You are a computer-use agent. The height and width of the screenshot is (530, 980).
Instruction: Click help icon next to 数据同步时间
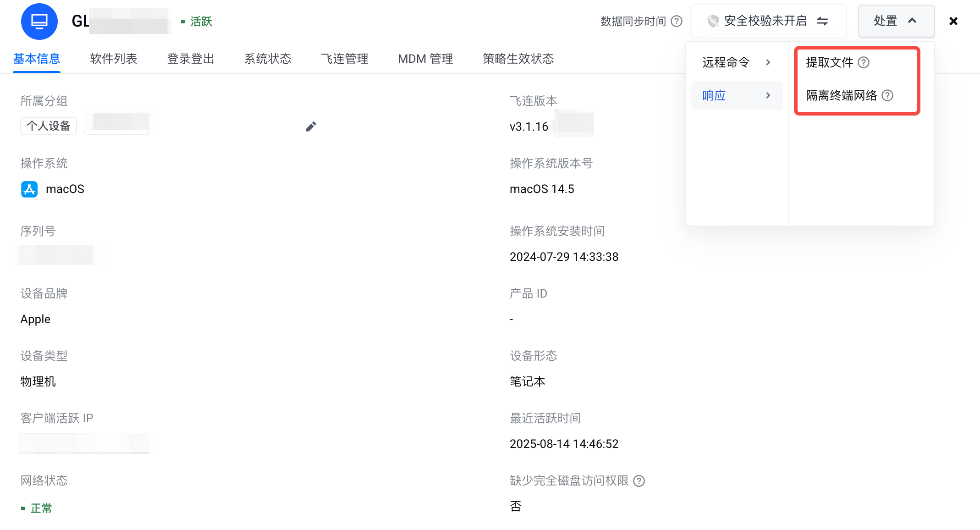tap(677, 21)
